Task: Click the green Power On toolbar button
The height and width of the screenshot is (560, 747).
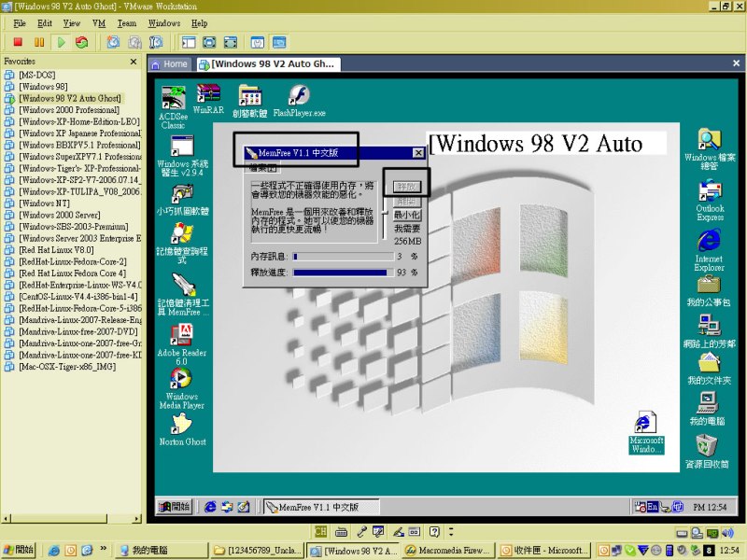Action: click(x=61, y=42)
